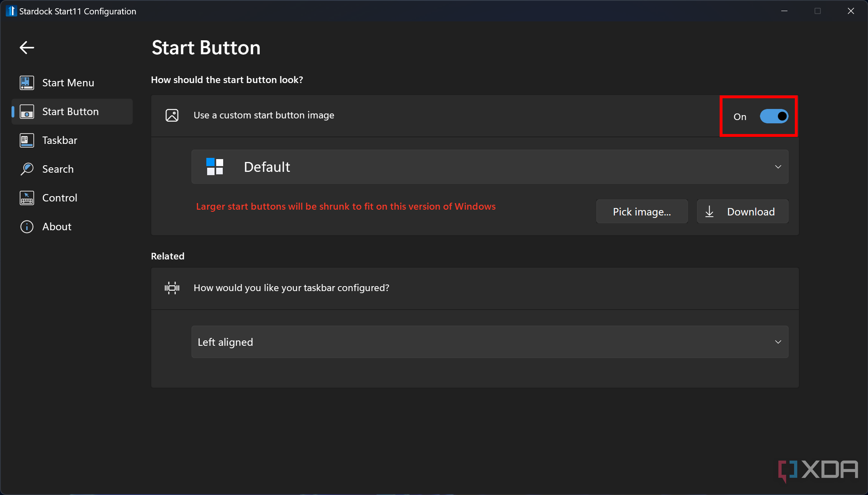This screenshot has height=495, width=868.
Task: Click the chevron on Default dropdown
Action: click(x=778, y=167)
